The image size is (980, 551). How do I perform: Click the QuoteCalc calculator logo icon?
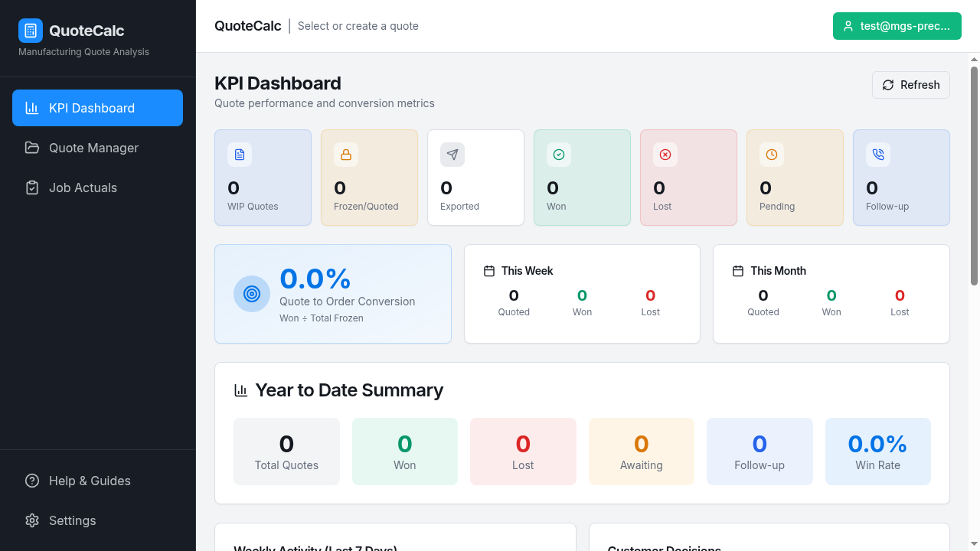31,31
